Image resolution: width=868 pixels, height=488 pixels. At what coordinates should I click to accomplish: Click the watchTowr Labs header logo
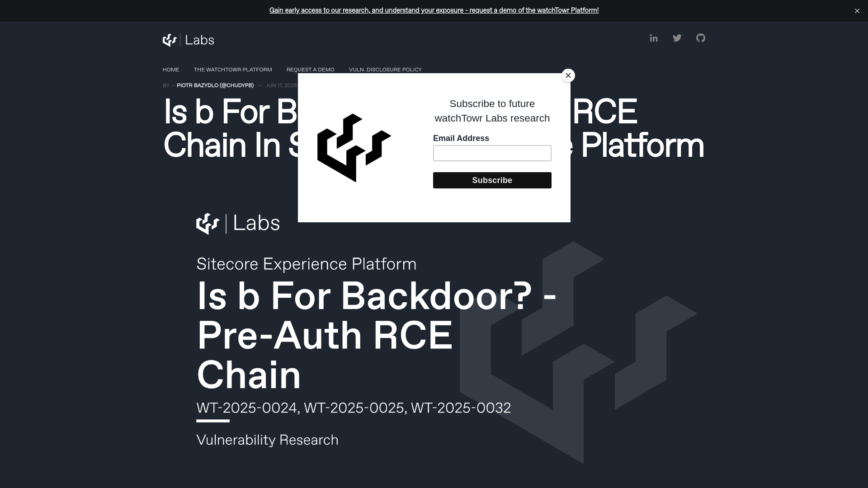[189, 40]
